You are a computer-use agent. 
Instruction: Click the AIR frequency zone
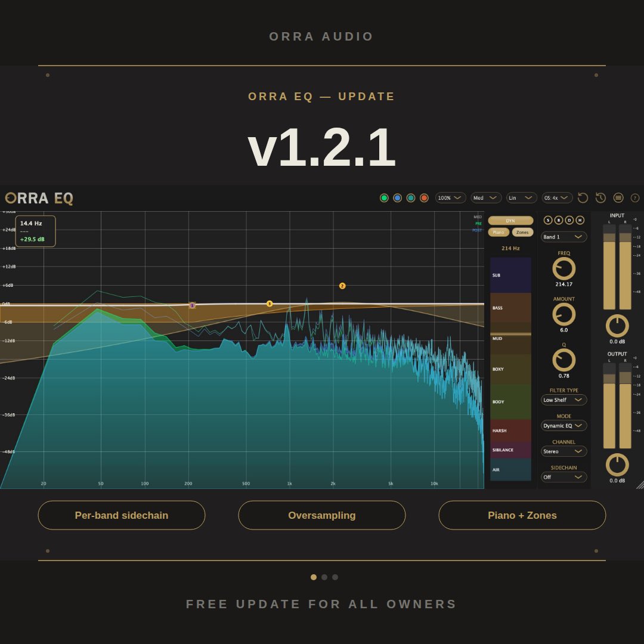pyautogui.click(x=510, y=469)
